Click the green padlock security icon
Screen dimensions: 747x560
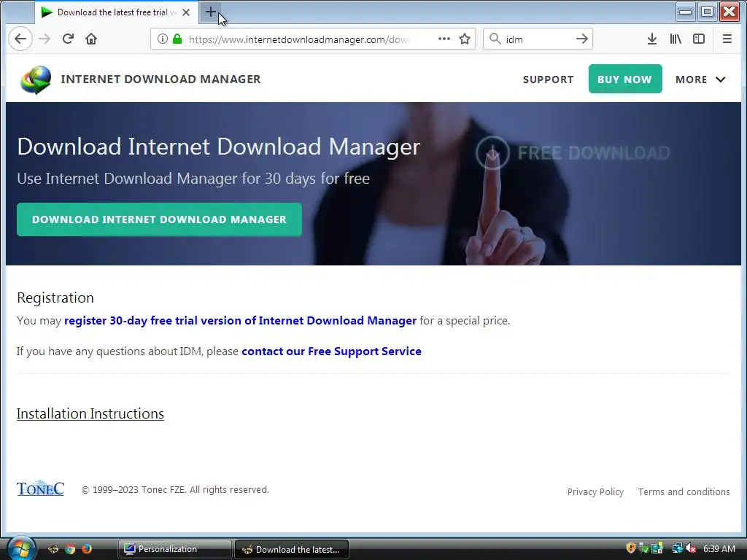click(177, 39)
